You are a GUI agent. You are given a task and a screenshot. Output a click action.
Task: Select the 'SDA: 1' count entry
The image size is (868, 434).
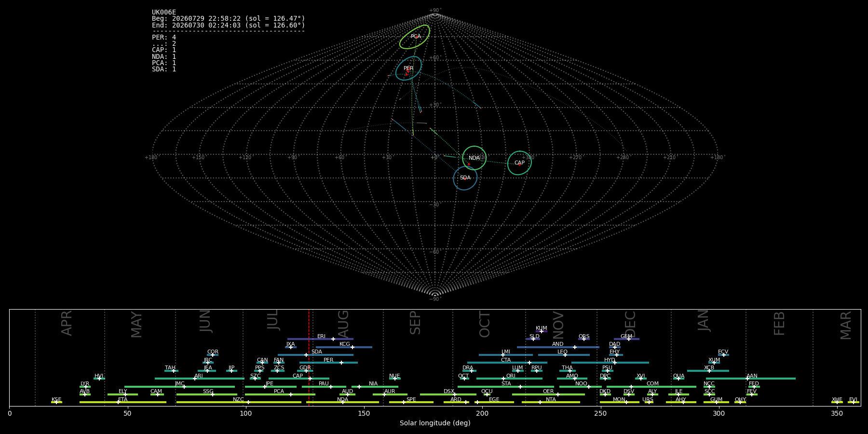coord(164,69)
